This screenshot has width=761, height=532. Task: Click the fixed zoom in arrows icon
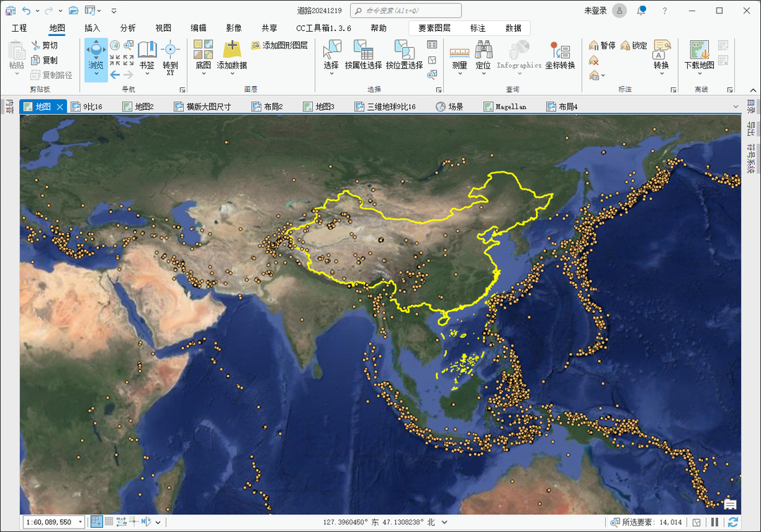(x=115, y=60)
